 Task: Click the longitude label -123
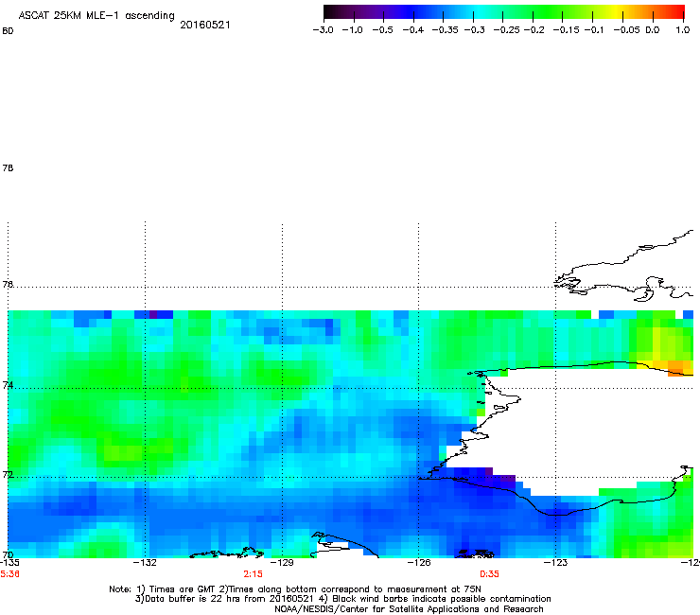555,562
